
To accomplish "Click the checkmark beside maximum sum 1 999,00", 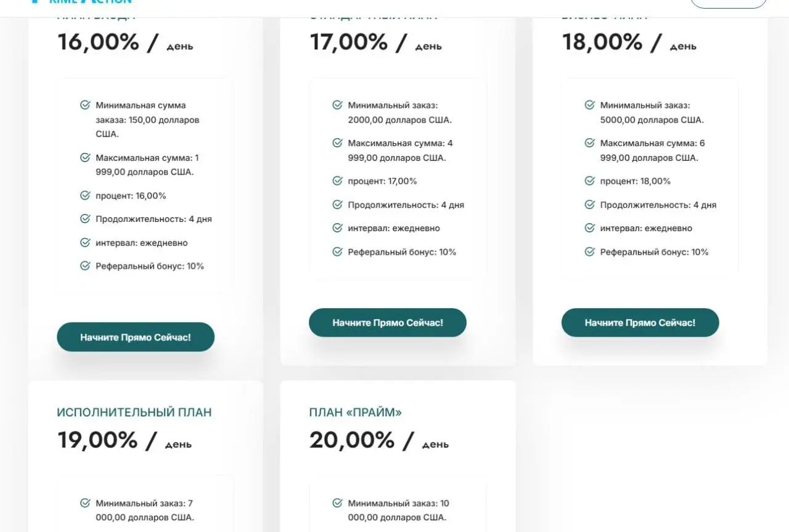I will click(x=85, y=158).
